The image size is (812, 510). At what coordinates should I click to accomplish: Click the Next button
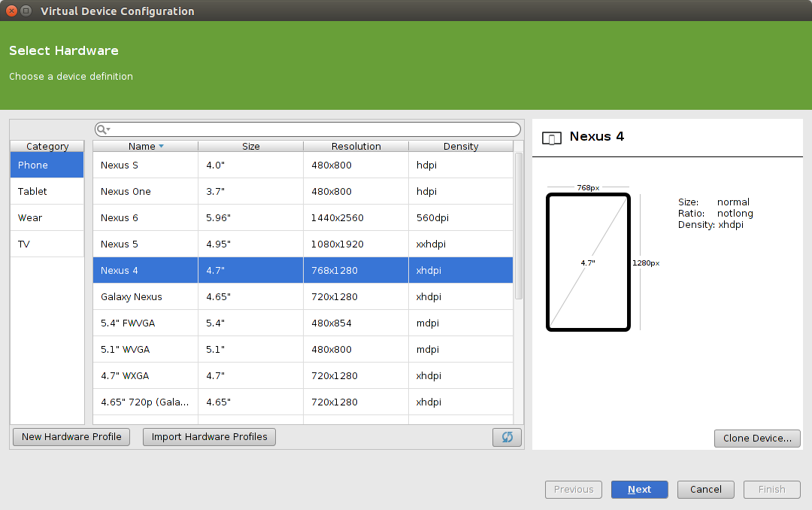[x=640, y=489]
